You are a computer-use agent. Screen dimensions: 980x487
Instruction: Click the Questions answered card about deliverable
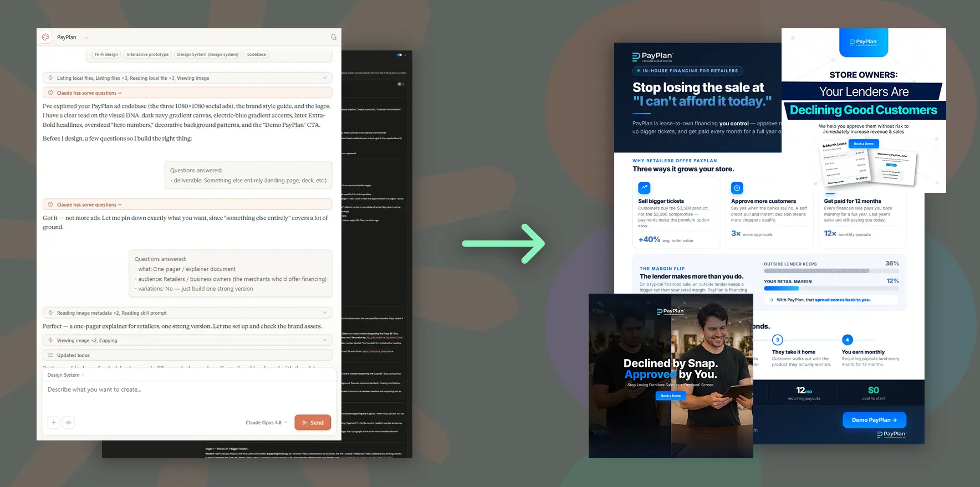pyautogui.click(x=248, y=175)
